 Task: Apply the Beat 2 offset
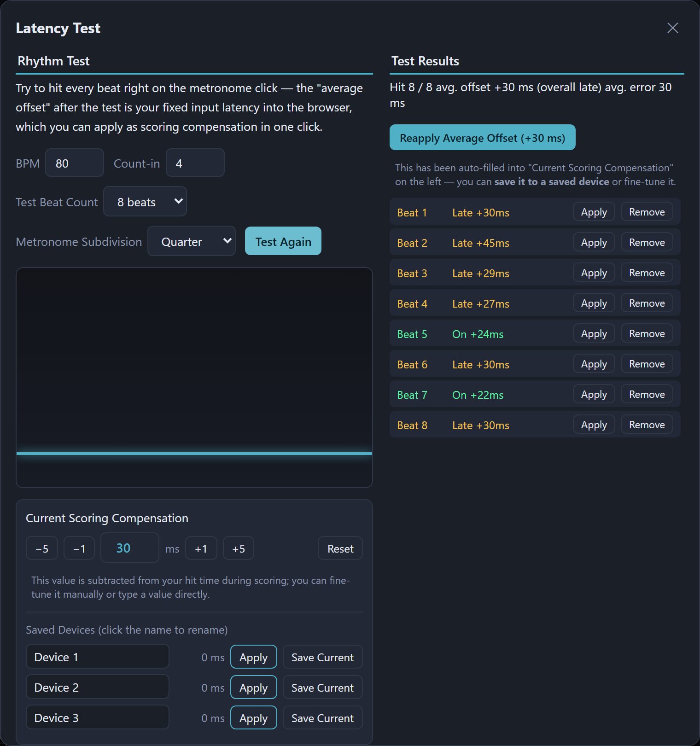pos(594,242)
